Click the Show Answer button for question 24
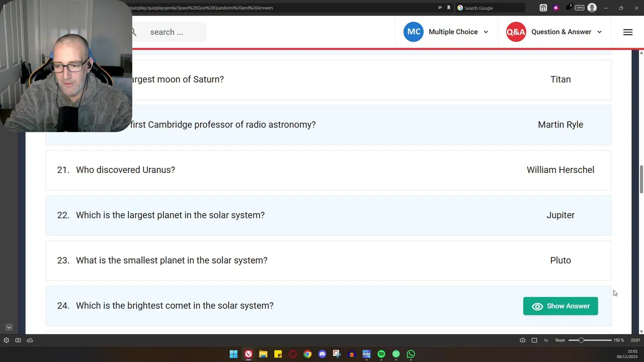644x362 pixels. point(560,306)
